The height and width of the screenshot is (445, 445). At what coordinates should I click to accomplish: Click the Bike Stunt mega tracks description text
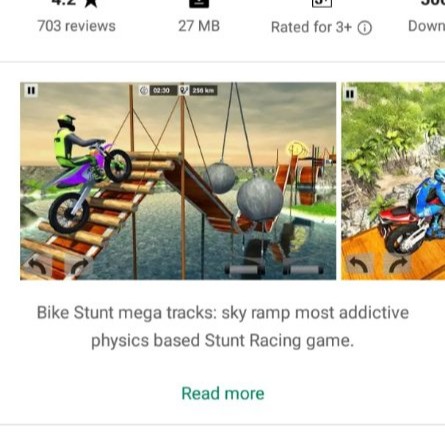pos(223,327)
